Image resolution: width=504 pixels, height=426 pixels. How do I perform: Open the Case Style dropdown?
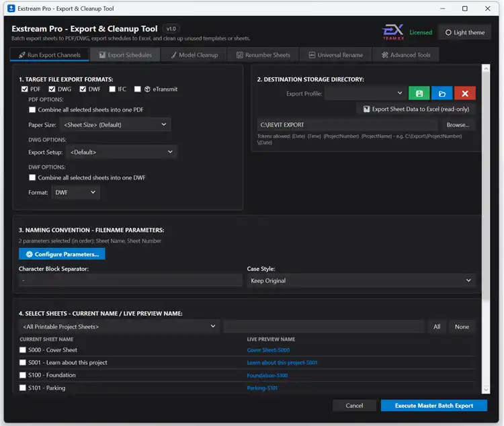(x=361, y=281)
